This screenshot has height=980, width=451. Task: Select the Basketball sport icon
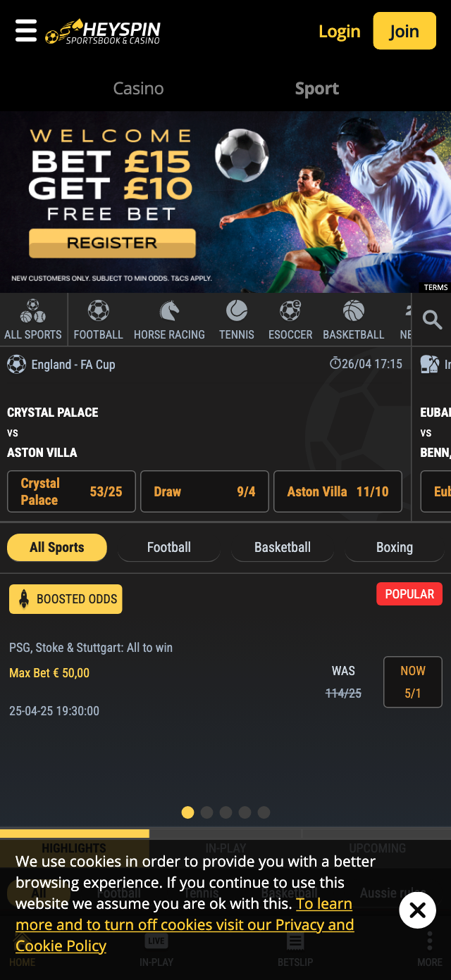click(x=354, y=320)
